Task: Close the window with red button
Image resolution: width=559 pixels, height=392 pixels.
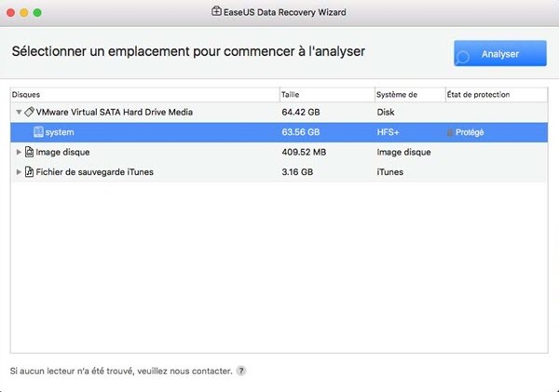Action: (x=10, y=12)
